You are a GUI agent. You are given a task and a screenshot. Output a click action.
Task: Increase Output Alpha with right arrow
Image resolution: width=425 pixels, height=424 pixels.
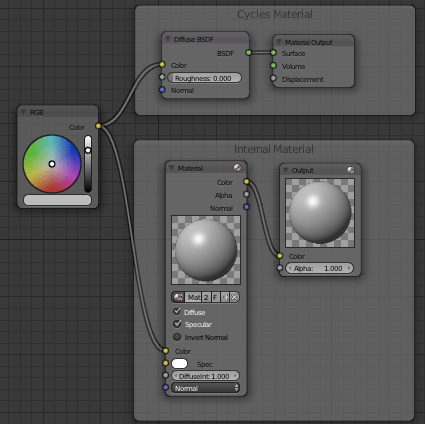pos(349,268)
